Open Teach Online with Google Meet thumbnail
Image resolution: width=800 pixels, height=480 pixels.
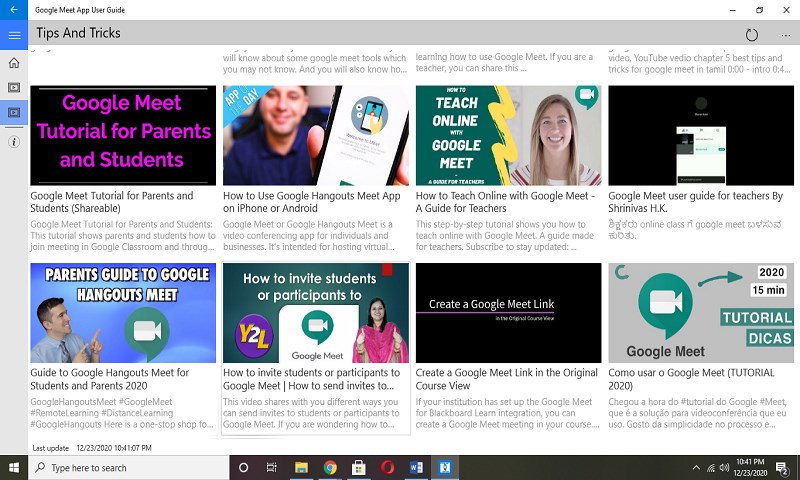508,135
